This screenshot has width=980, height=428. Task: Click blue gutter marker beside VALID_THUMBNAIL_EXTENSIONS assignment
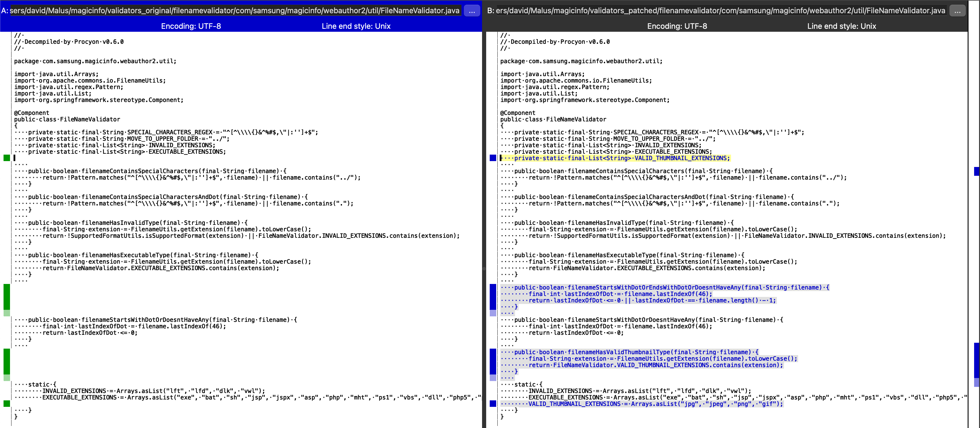[493, 404]
